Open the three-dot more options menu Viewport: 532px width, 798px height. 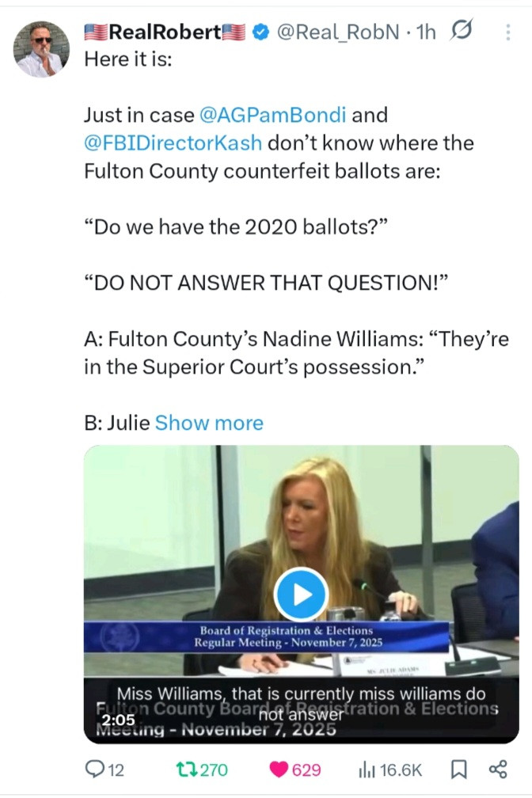[507, 32]
